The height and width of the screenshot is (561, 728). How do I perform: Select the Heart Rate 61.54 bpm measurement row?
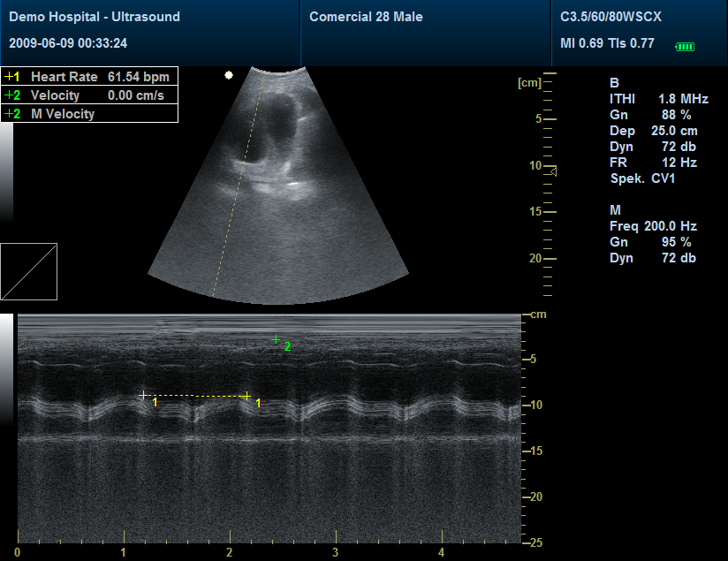click(x=89, y=77)
